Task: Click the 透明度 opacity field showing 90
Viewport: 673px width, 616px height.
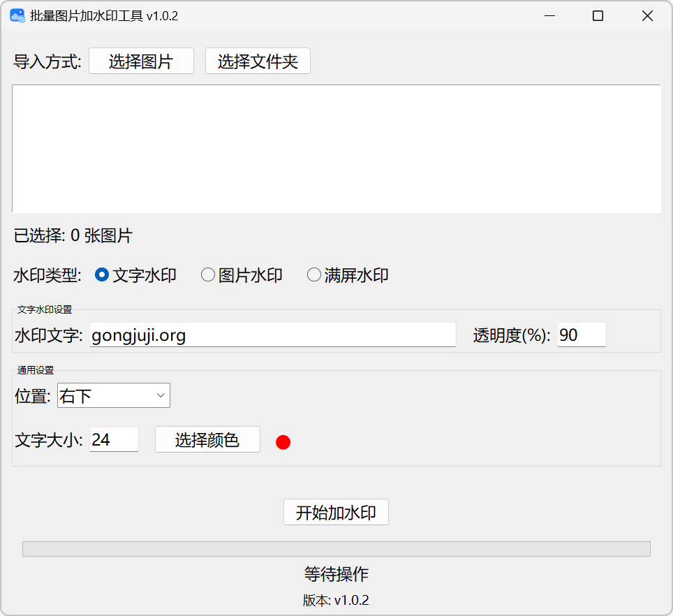Action: 582,335
